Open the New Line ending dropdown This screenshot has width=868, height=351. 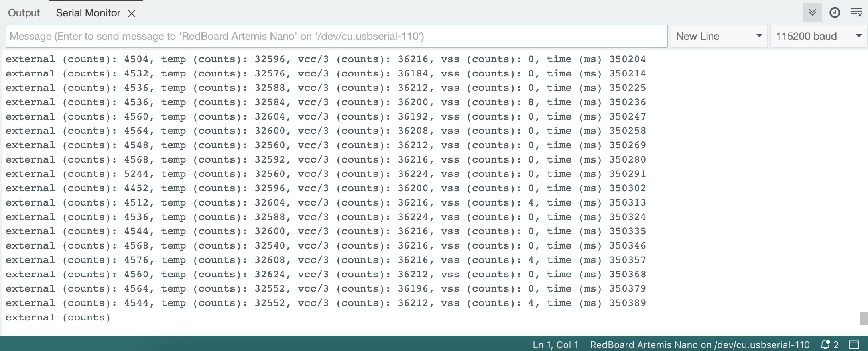(x=719, y=36)
